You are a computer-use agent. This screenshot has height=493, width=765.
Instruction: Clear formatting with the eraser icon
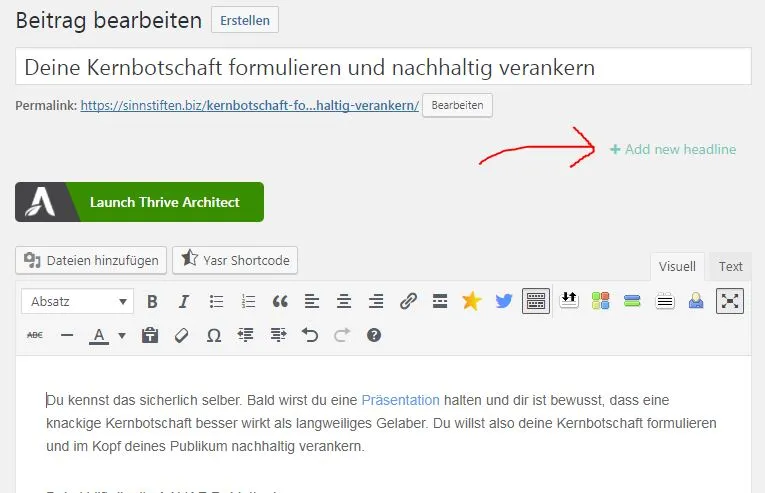coord(181,335)
